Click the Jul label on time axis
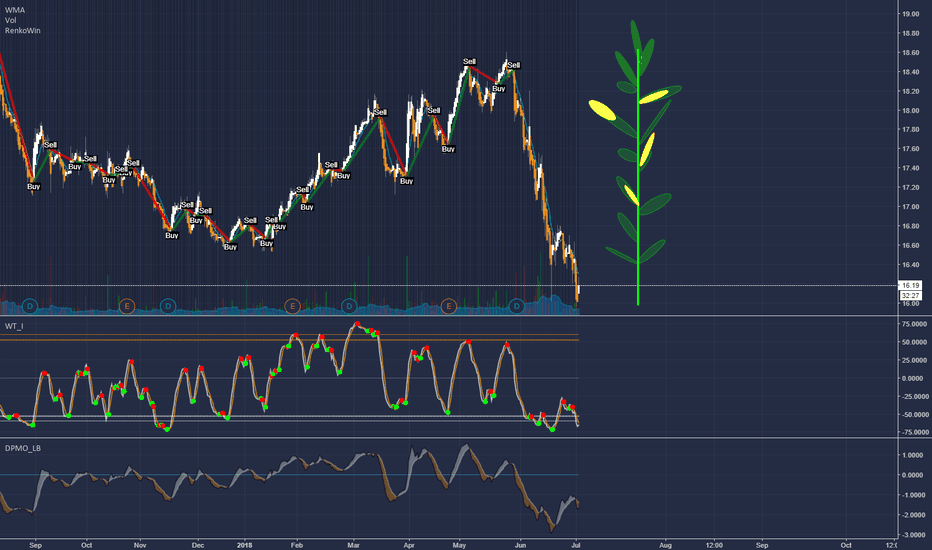This screenshot has height=550, width=932. point(576,545)
